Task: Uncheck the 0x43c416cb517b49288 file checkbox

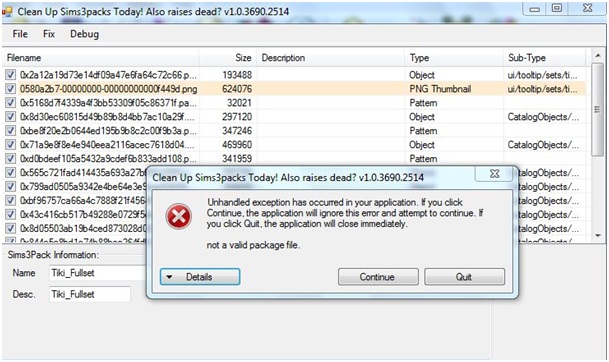Action: pos(10,214)
